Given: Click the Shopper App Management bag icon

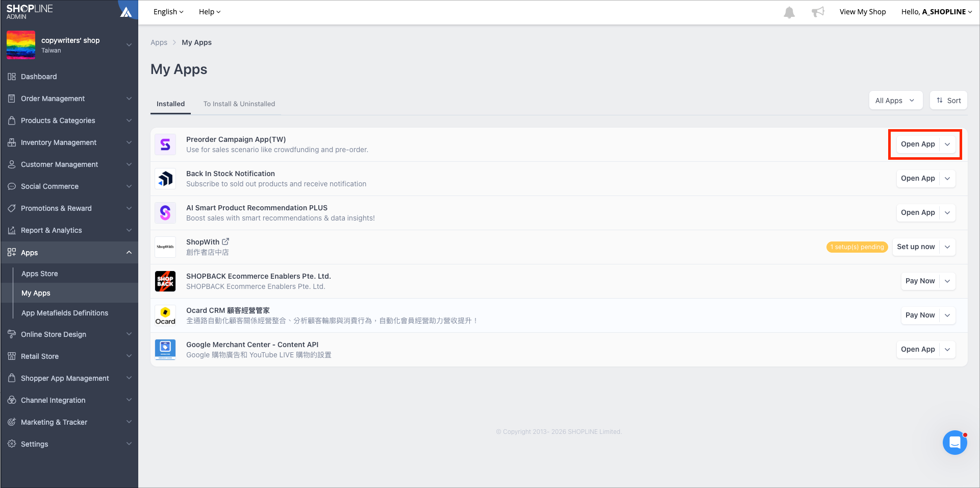Looking at the screenshot, I should (12, 378).
